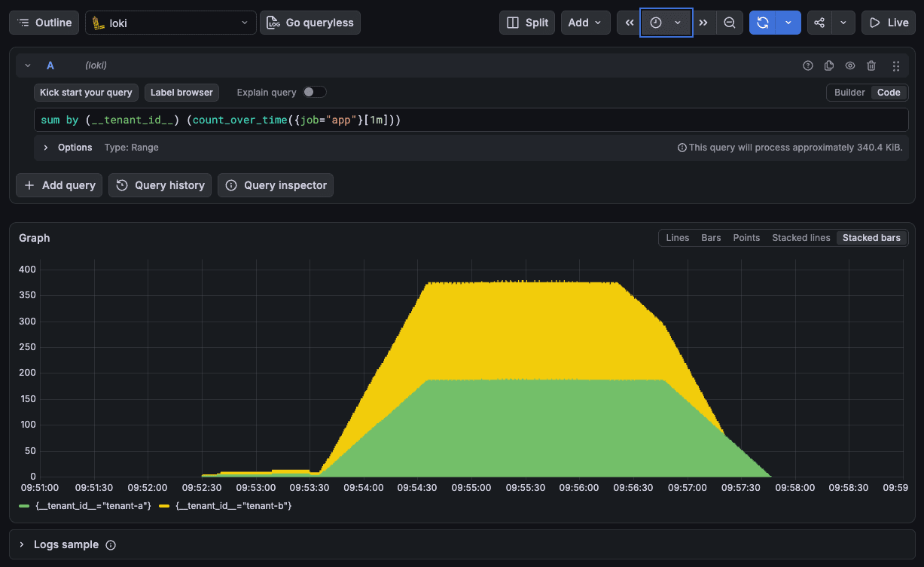The image size is (924, 567).
Task: Shift time range backwards
Action: point(630,23)
